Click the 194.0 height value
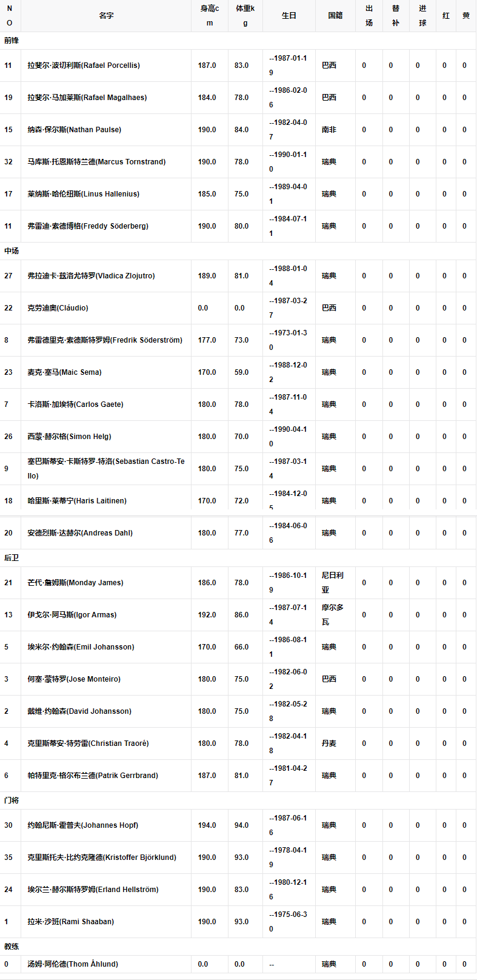Screen dimensions: 477x980 [207, 825]
